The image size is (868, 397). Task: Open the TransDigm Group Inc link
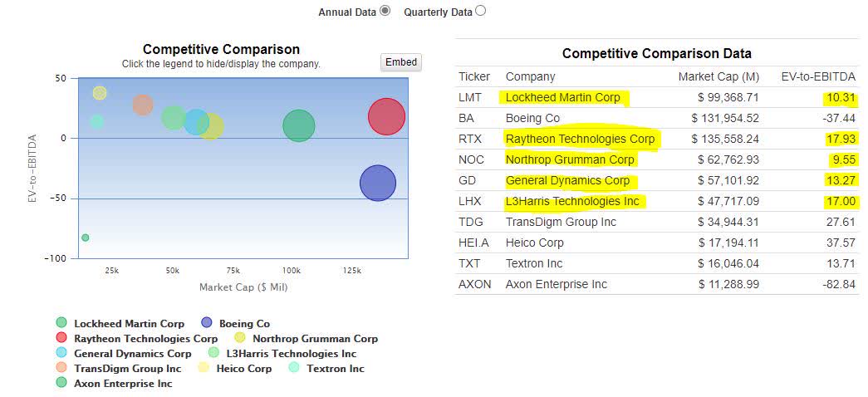[x=561, y=222]
